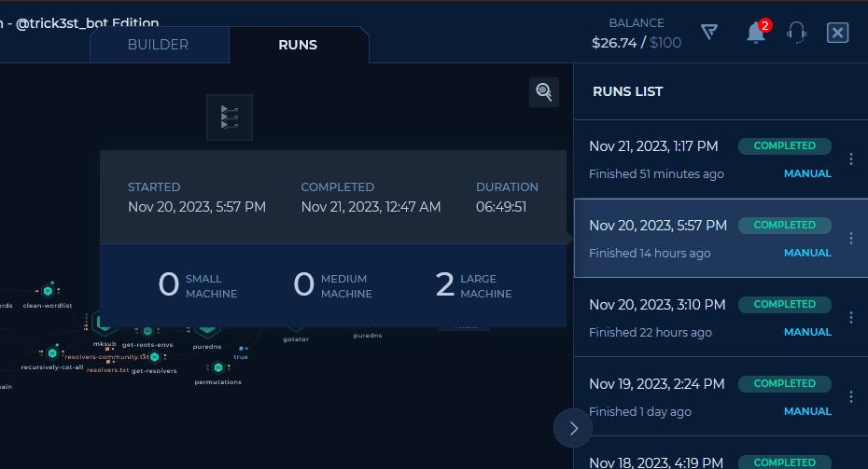Viewport: 868px width, 469px height.
Task: Close the workflow view with the X icon
Action: pos(837,33)
